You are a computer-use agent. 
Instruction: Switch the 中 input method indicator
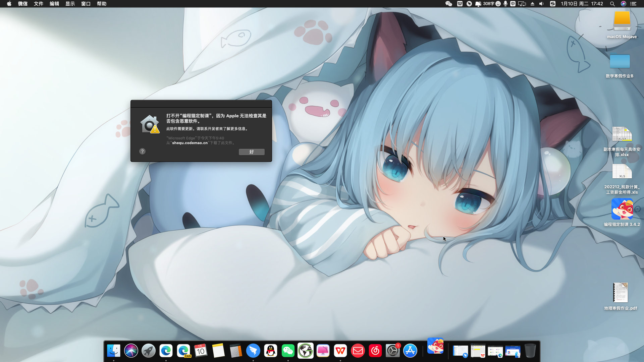[x=513, y=4]
